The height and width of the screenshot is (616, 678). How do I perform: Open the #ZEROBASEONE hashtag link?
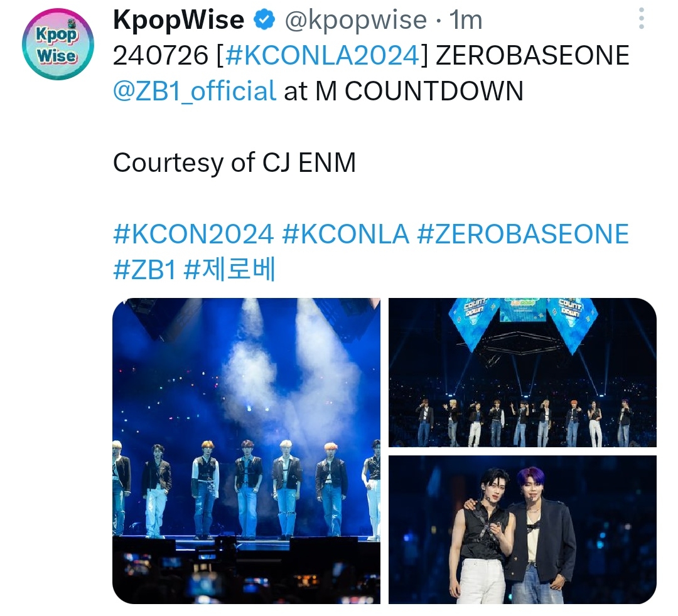(523, 234)
